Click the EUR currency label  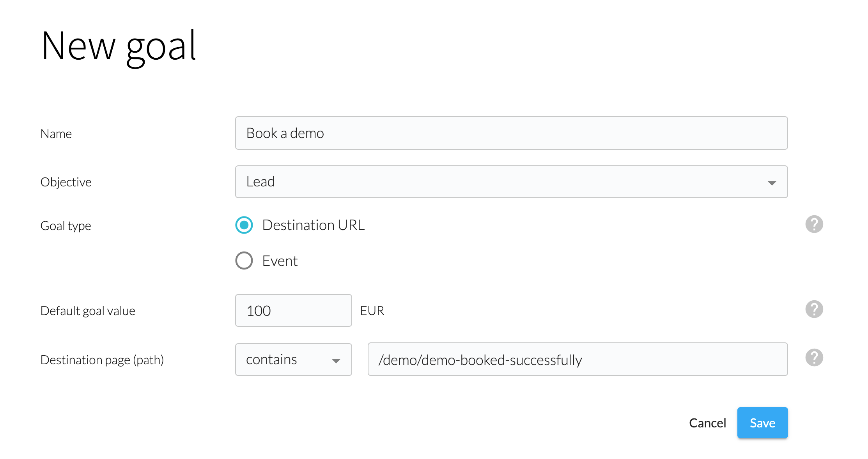click(372, 311)
